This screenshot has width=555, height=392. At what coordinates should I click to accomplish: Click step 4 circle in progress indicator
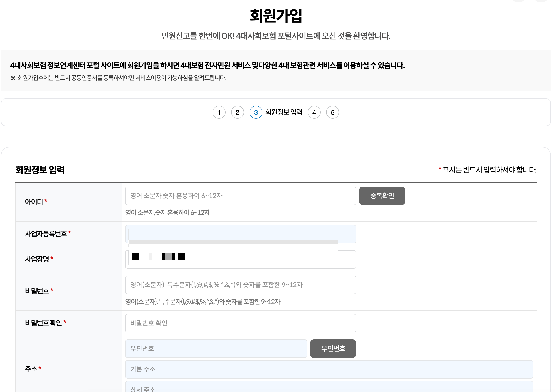[x=314, y=112]
